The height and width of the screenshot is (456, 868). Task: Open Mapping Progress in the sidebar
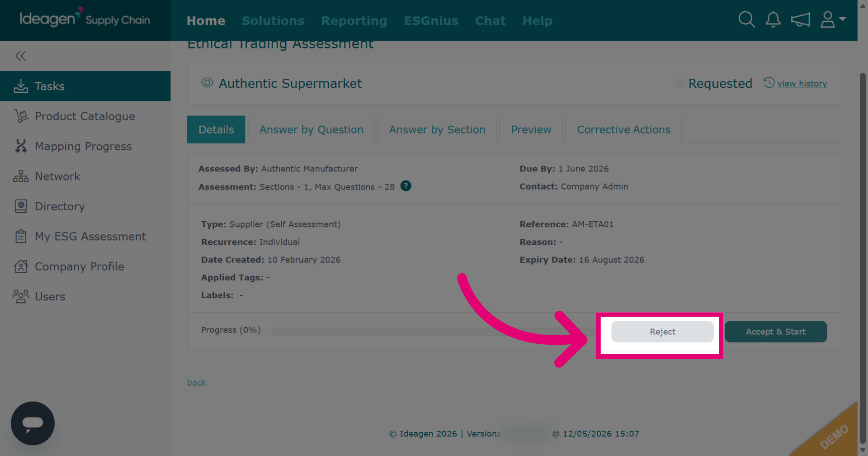[85, 146]
